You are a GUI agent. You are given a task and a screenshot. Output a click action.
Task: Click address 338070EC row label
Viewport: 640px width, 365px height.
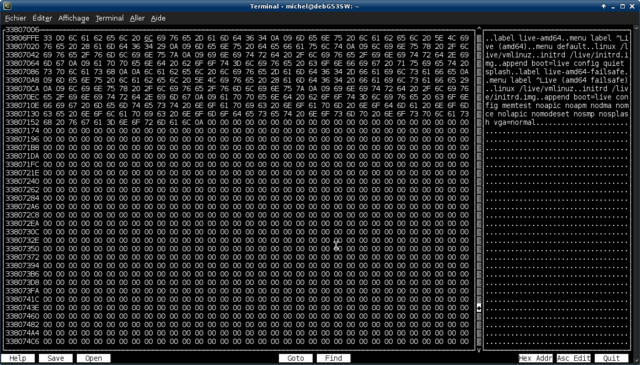[x=22, y=97]
